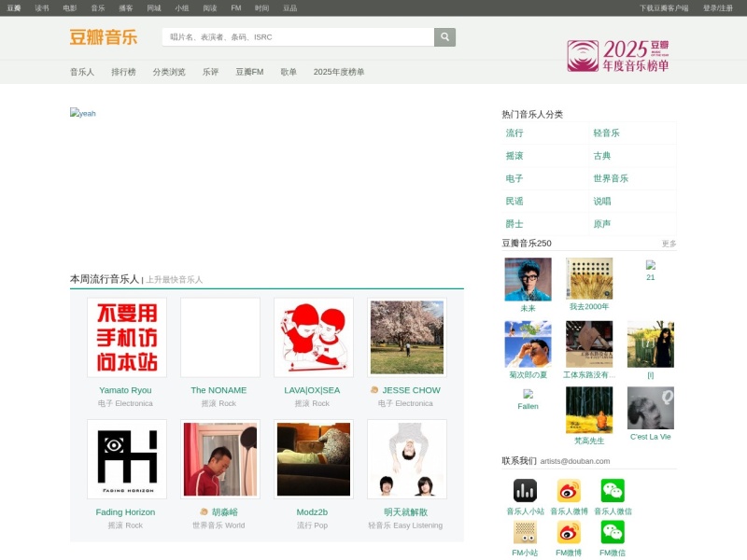Select the 说唱 genre category
Screen dimensions: 747x560
602,201
